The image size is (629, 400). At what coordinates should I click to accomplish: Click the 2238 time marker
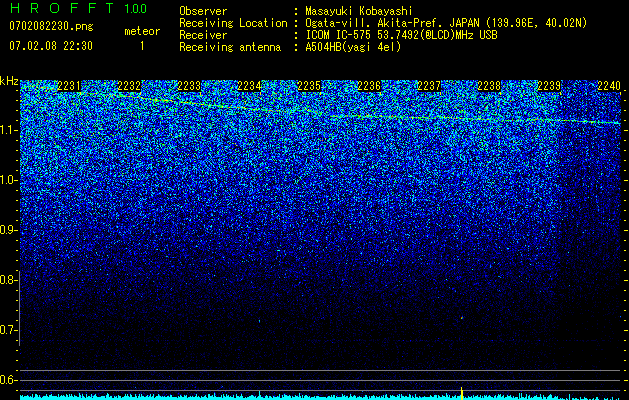(x=489, y=86)
